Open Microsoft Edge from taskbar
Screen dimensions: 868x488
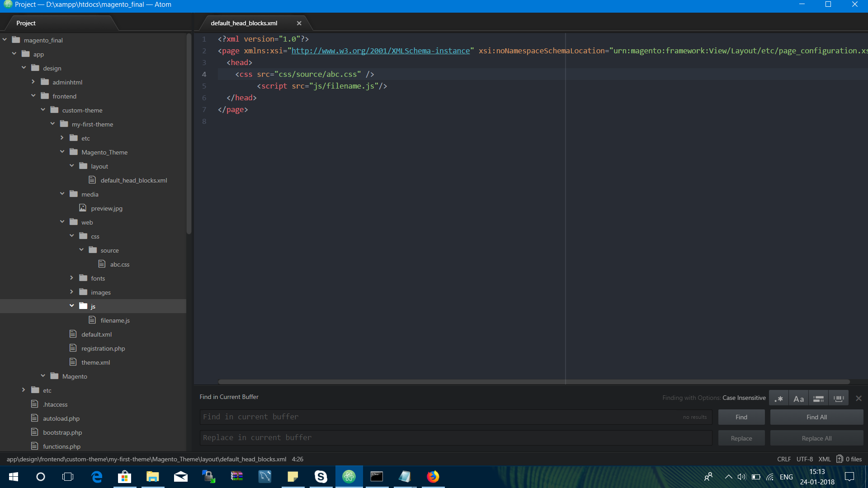point(97,477)
